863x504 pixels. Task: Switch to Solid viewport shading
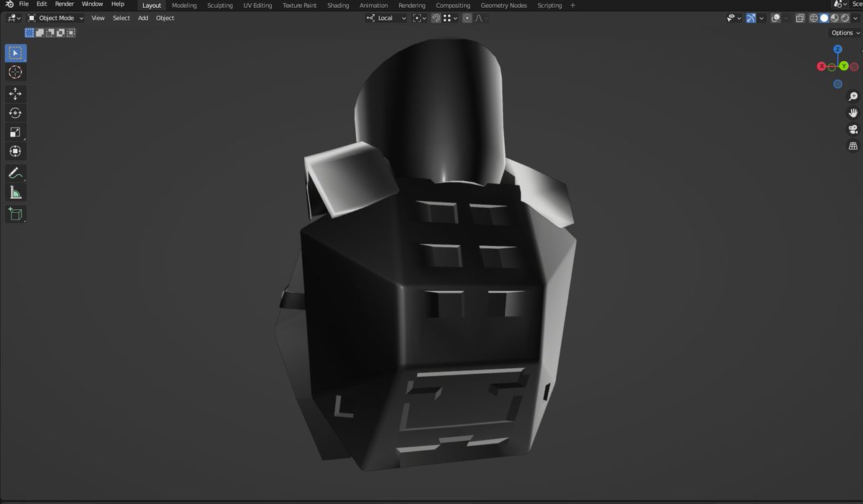click(x=824, y=18)
